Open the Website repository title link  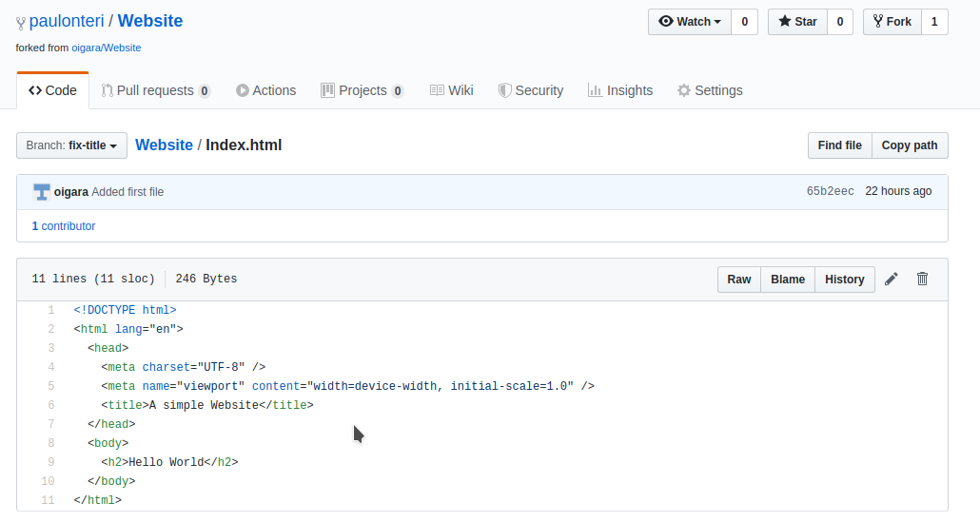tap(150, 21)
